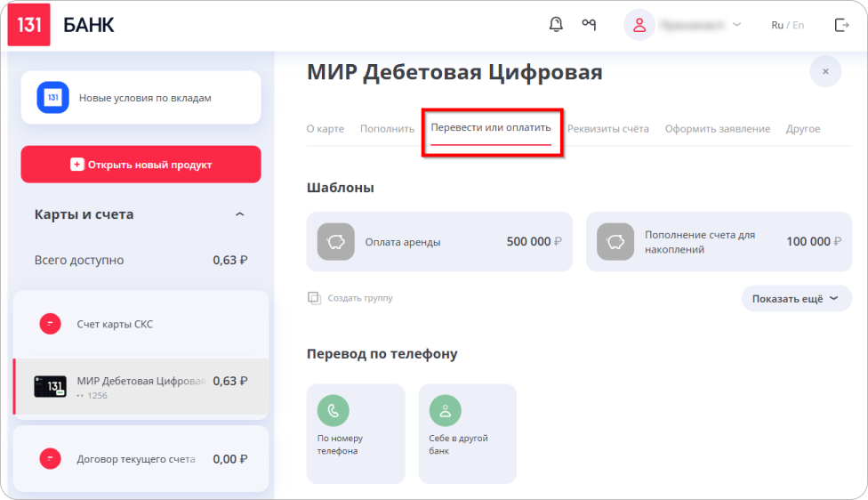Click the user profile avatar icon
The width and height of the screenshot is (868, 500).
(639, 25)
